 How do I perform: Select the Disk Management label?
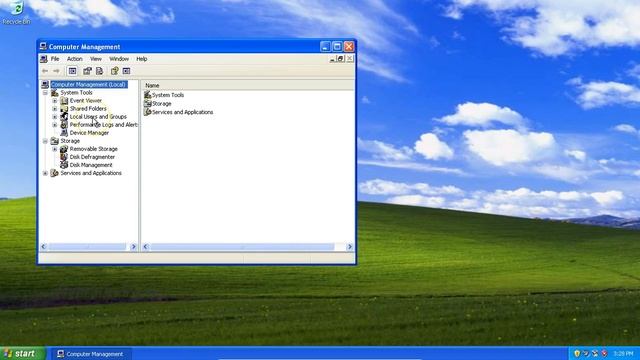tap(91, 165)
